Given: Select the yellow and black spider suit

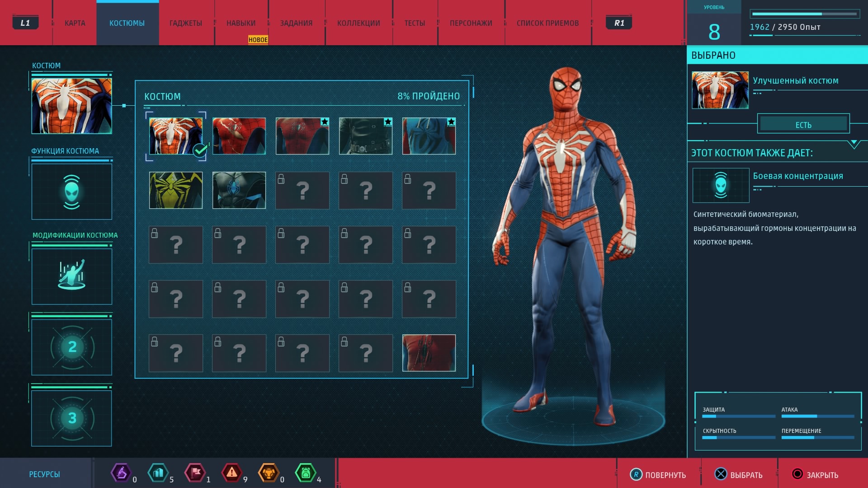Looking at the screenshot, I should tap(176, 190).
